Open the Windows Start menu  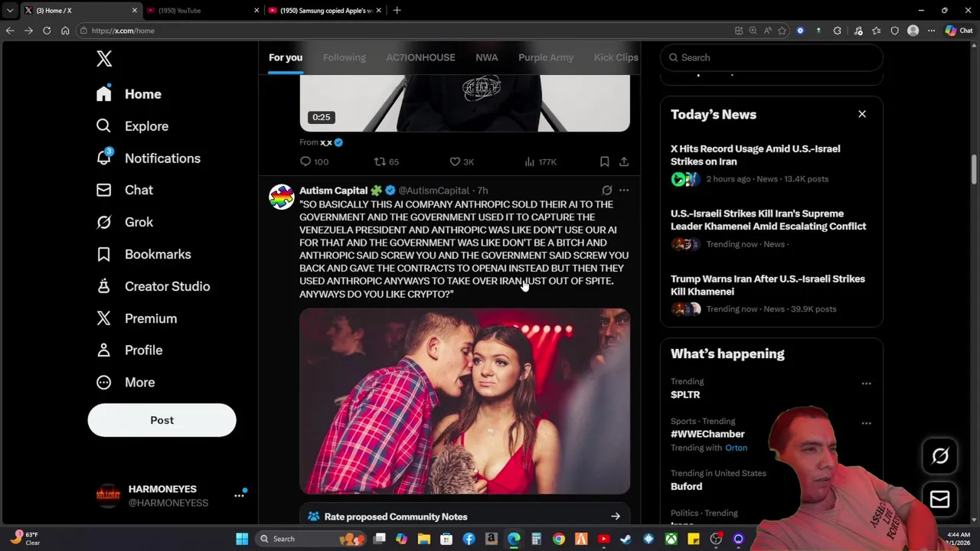point(242,539)
